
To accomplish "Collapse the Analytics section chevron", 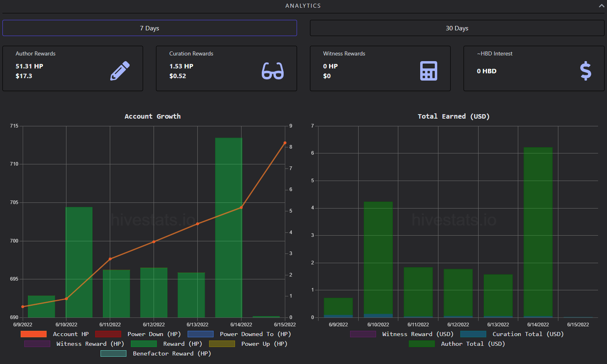I will [601, 6].
